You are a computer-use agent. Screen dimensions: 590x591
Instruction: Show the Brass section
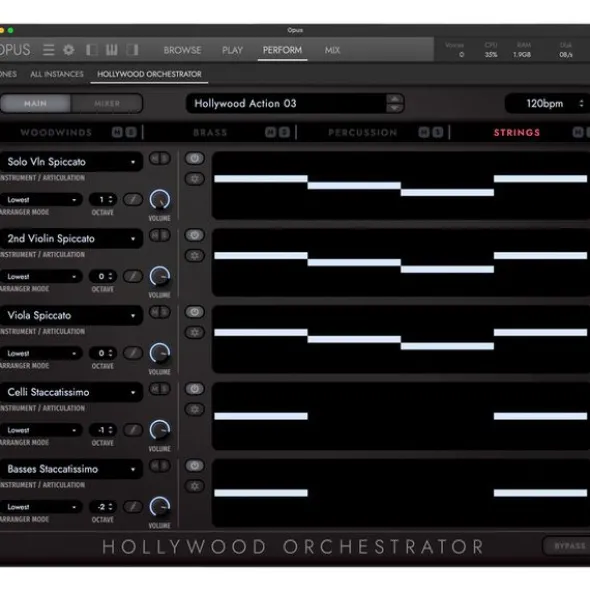(210, 132)
